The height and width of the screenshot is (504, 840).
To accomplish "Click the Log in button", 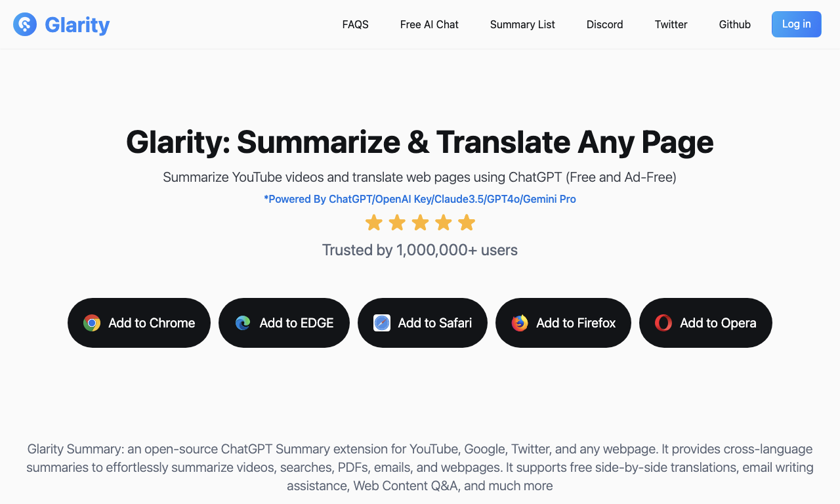I will tap(797, 24).
